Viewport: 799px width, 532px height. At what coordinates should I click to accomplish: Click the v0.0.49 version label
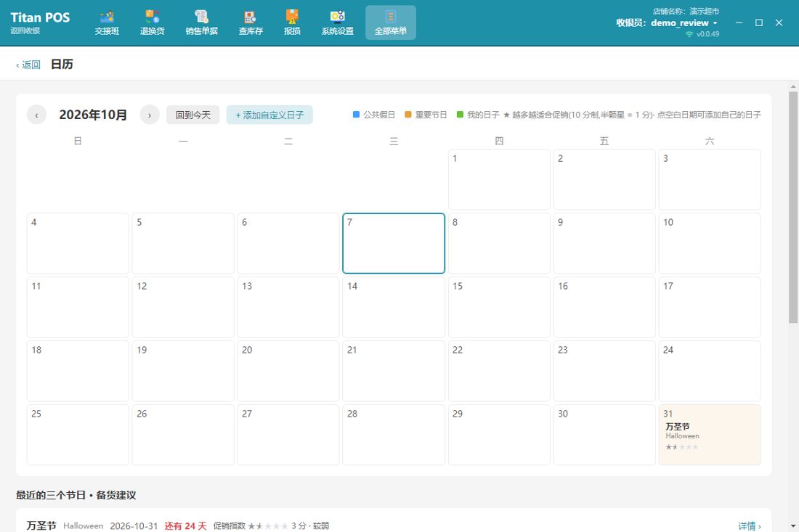[707, 34]
